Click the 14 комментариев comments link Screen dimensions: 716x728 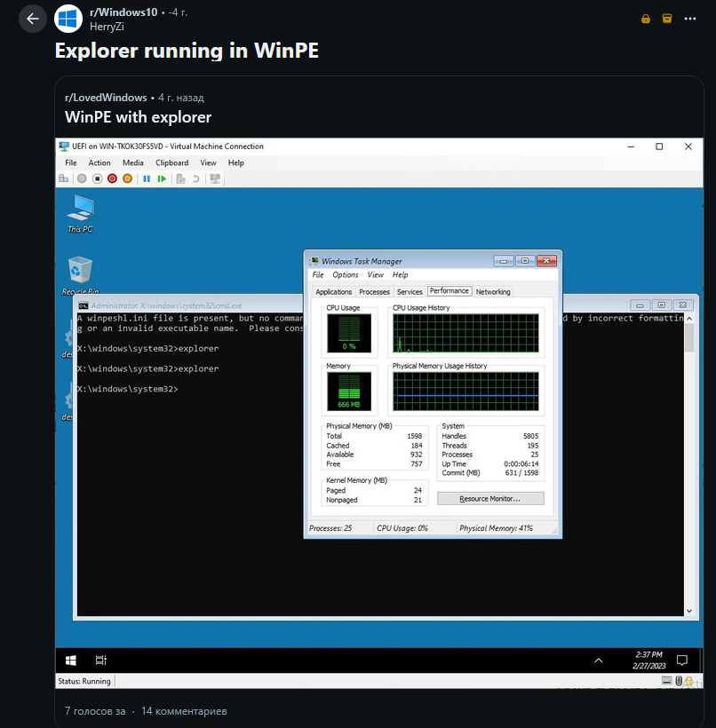(184, 711)
